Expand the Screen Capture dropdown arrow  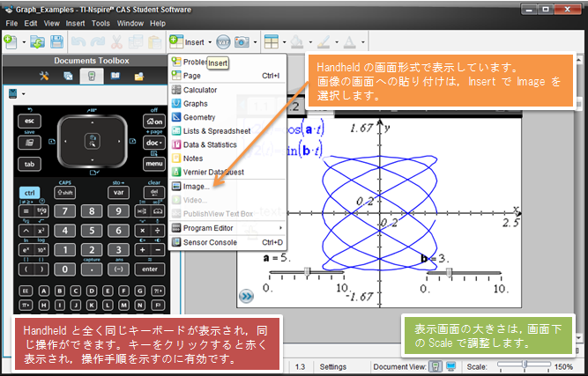pyautogui.click(x=256, y=42)
